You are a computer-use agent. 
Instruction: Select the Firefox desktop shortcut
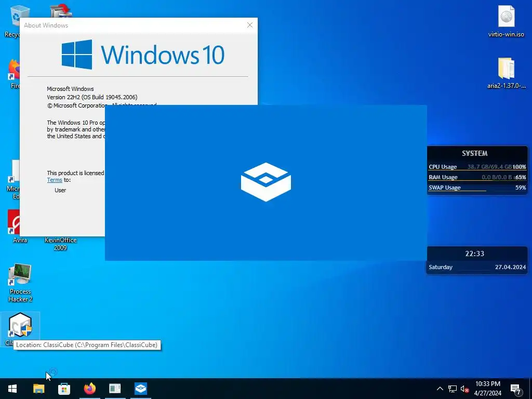coord(14,74)
